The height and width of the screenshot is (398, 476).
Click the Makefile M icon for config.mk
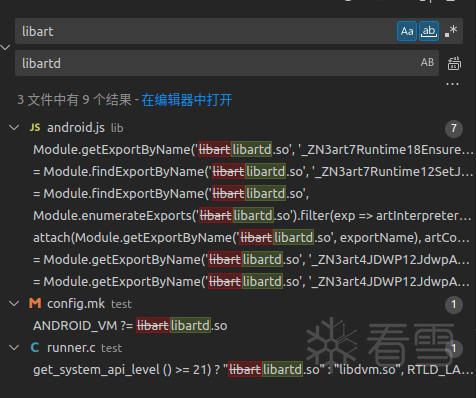[x=35, y=303]
